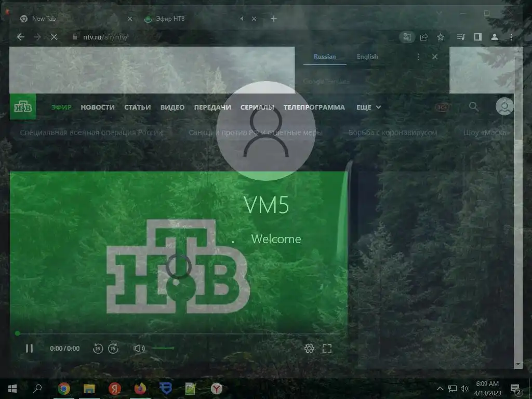Adjust the player volume slider
The width and height of the screenshot is (532, 399).
tap(163, 348)
